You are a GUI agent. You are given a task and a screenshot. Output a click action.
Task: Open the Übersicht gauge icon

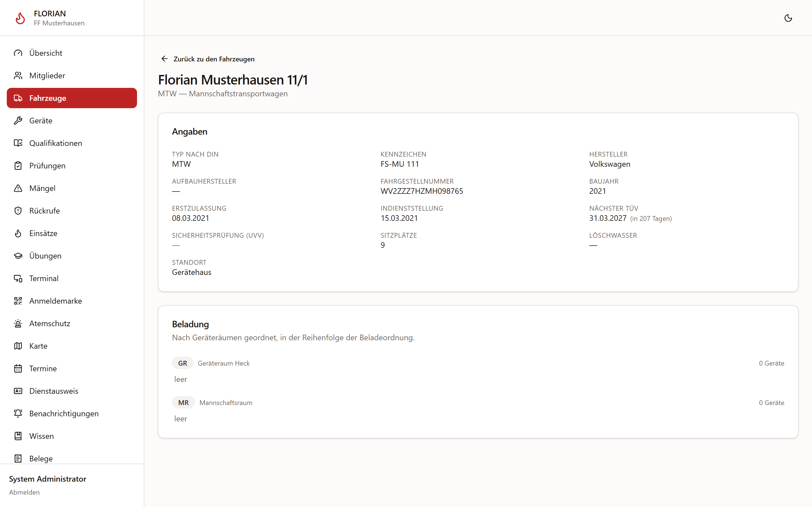click(x=18, y=53)
